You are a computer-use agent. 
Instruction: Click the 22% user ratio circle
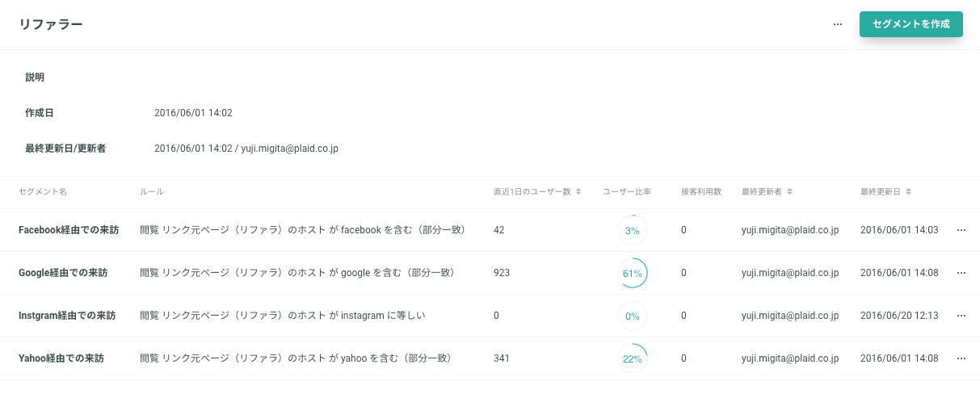click(633, 358)
